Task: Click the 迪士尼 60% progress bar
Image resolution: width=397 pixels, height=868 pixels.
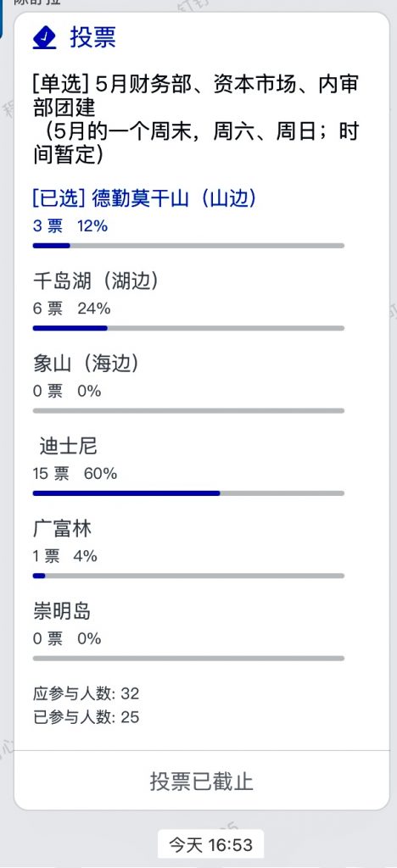Action: [188, 492]
